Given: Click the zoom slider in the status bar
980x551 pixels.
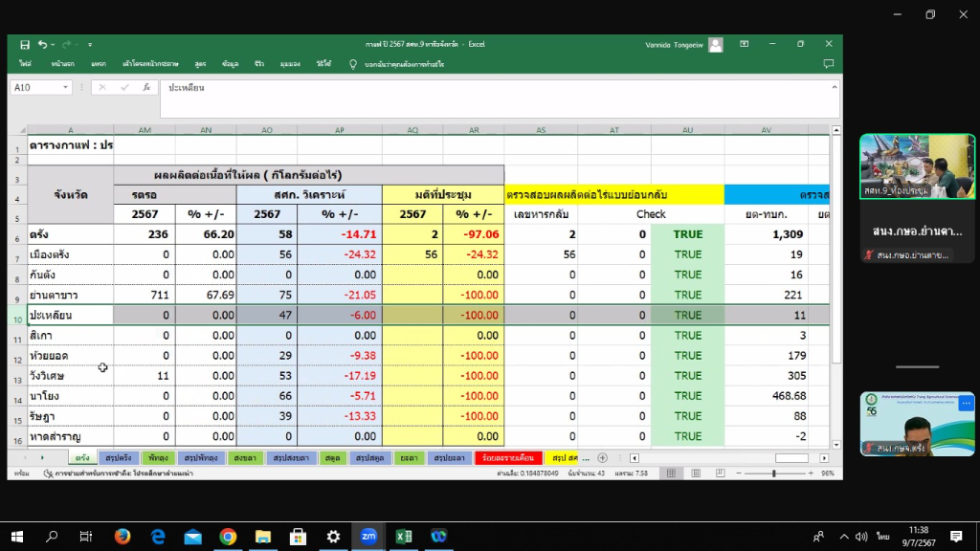Looking at the screenshot, I should [773, 474].
